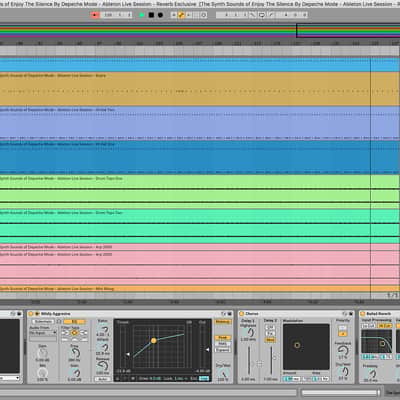Set Chorus Delay 2 to Off
The height and width of the screenshot is (400, 400).
[x=270, y=327]
